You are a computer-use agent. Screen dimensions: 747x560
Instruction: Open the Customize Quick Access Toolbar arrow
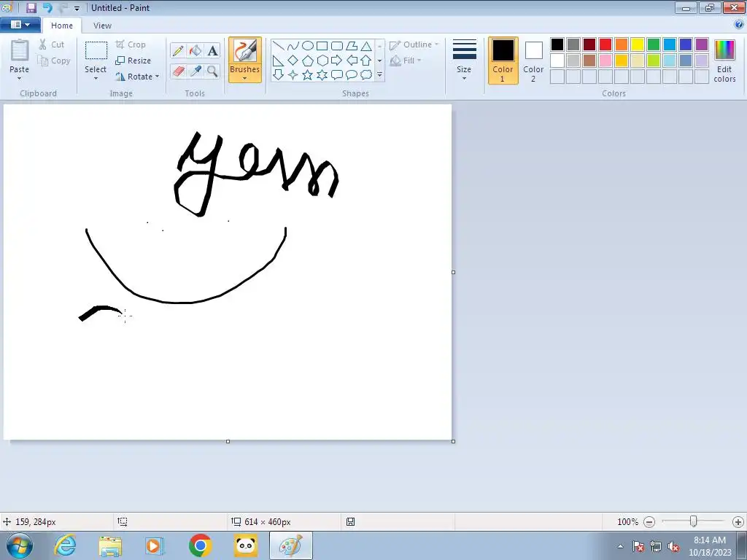[77, 8]
